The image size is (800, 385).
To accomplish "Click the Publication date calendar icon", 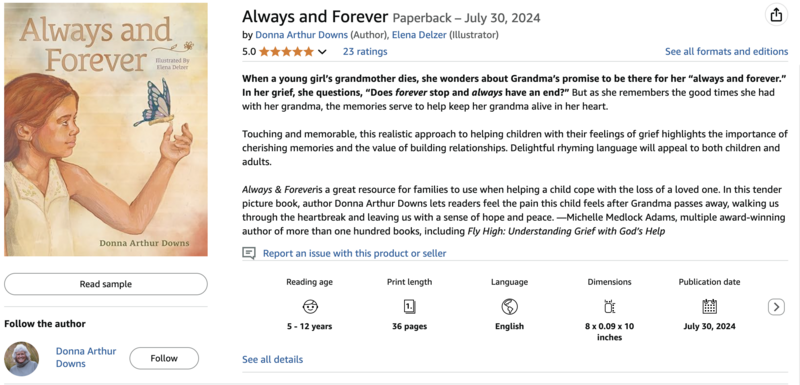I will point(709,306).
